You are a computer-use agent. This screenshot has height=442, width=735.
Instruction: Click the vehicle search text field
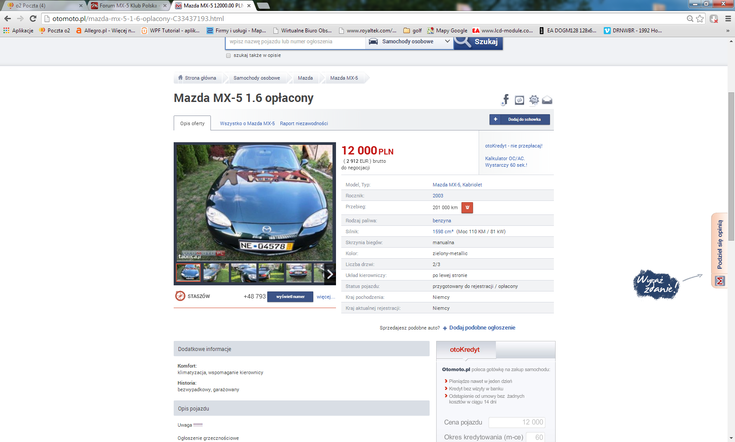(x=295, y=41)
